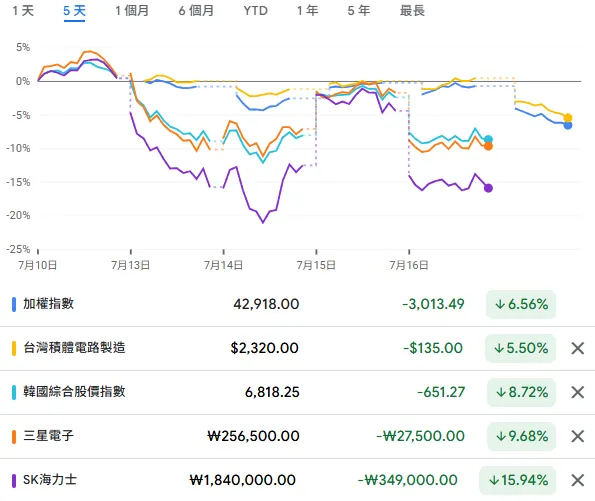Viewport: 595px width, 501px height.
Task: Show the 最長 maximum range
Action: 412,11
